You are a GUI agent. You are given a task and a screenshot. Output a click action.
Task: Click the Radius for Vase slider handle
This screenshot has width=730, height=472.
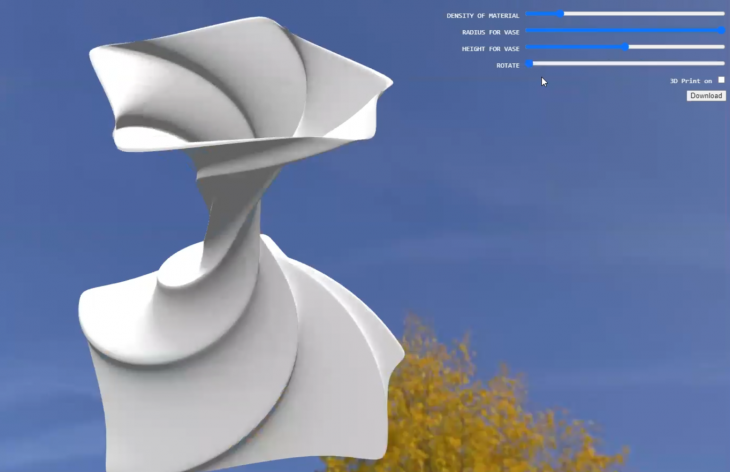721,31
